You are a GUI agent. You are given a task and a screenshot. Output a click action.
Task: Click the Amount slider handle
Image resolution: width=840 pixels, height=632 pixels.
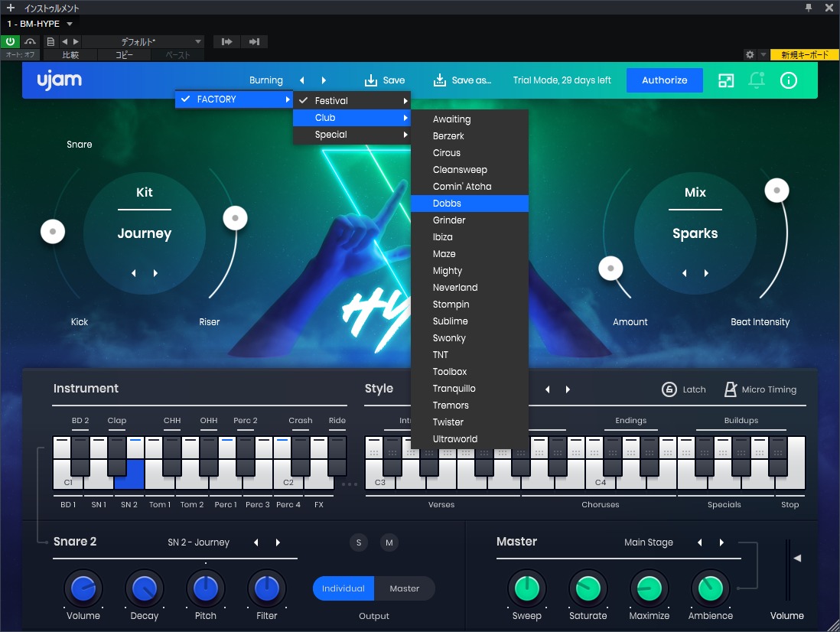610,269
